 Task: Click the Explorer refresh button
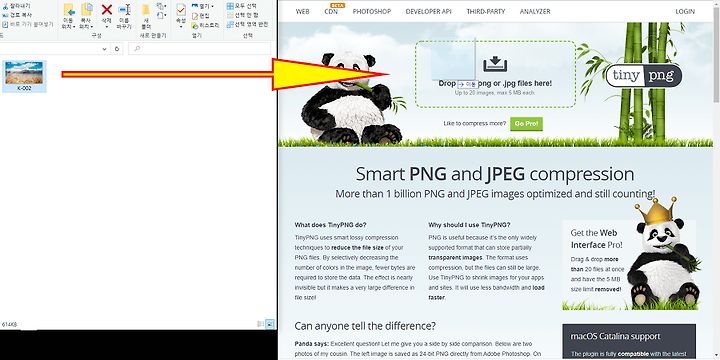[117, 49]
